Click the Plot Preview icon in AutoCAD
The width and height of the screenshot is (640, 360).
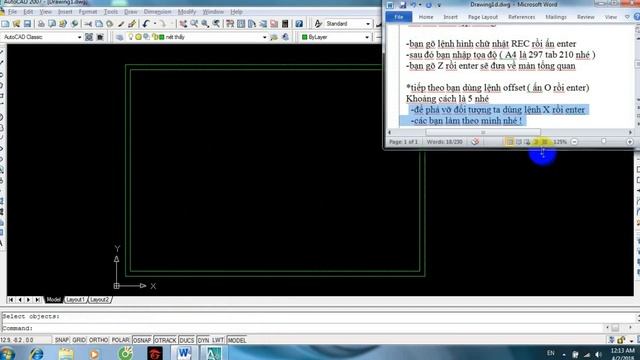click(52, 24)
